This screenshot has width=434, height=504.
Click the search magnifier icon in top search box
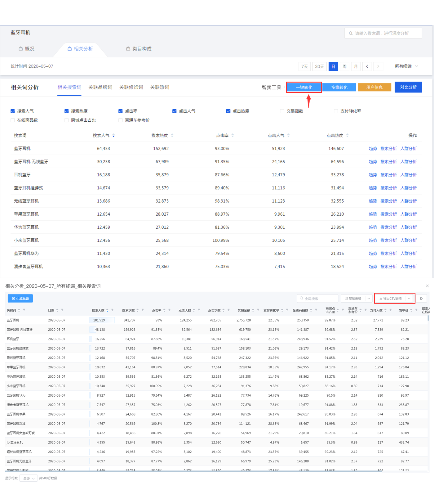click(x=351, y=33)
